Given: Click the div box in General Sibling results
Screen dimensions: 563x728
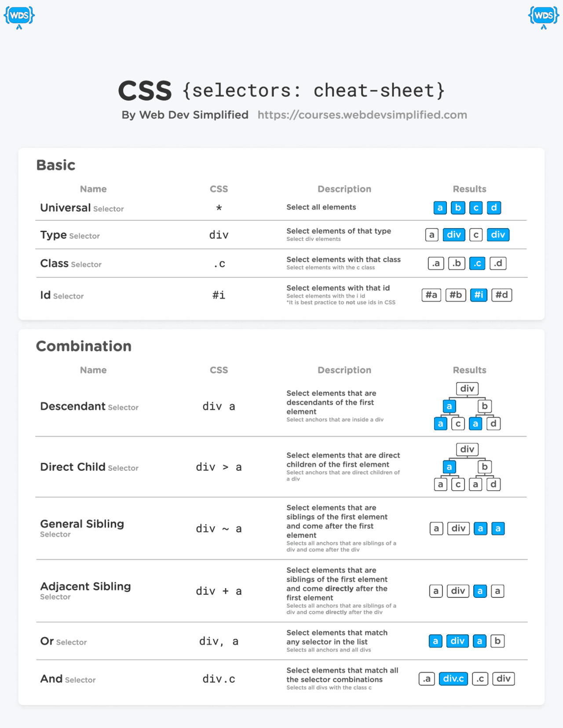Looking at the screenshot, I should [458, 528].
